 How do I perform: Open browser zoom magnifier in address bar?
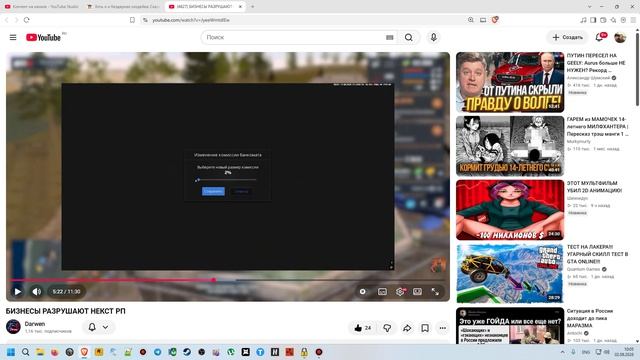[x=471, y=20]
